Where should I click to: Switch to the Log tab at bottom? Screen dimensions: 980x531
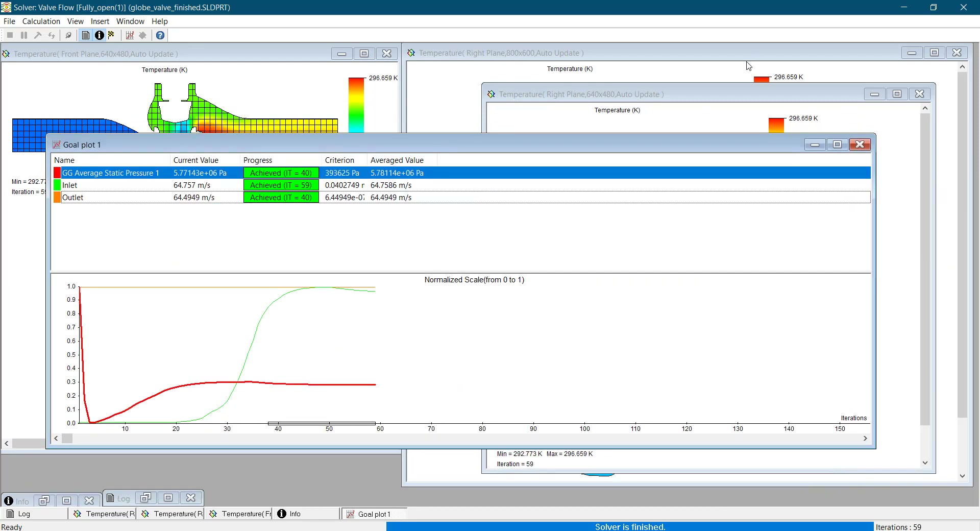pyautogui.click(x=34, y=514)
